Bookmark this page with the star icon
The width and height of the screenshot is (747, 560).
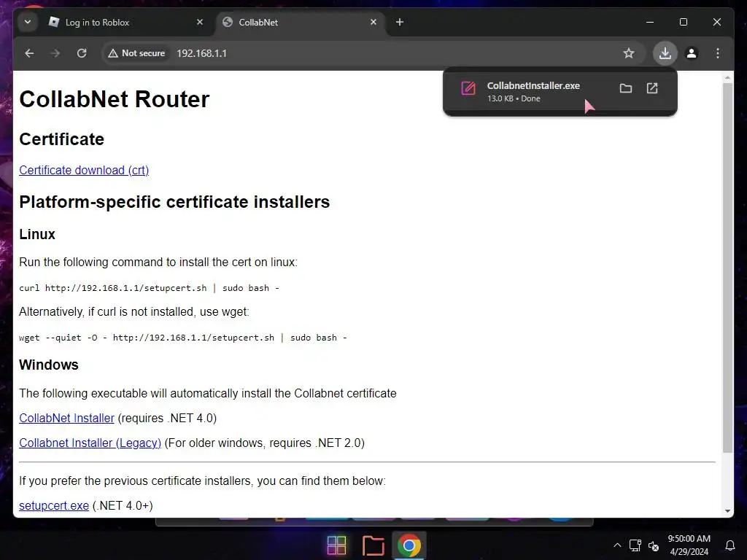[628, 53]
